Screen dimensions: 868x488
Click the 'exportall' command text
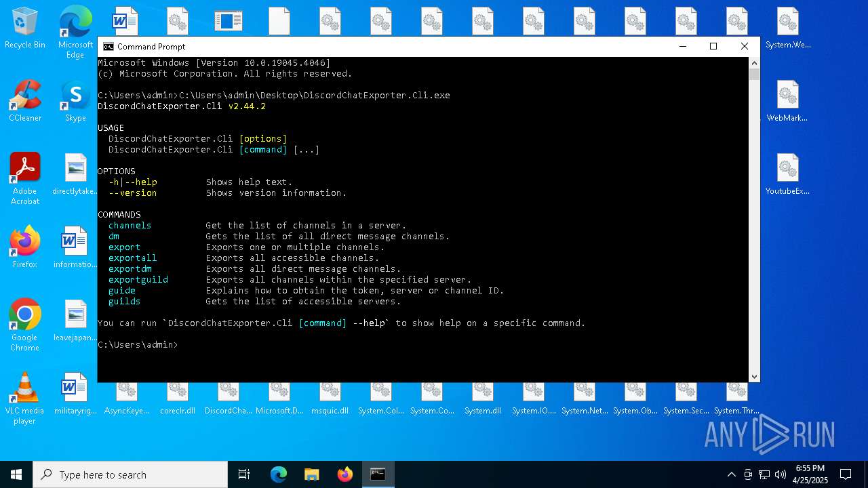133,258
